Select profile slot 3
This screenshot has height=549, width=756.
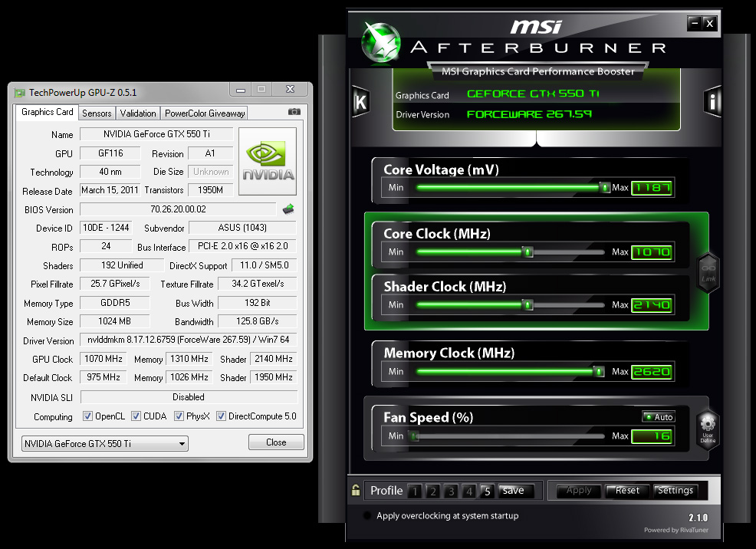452,491
